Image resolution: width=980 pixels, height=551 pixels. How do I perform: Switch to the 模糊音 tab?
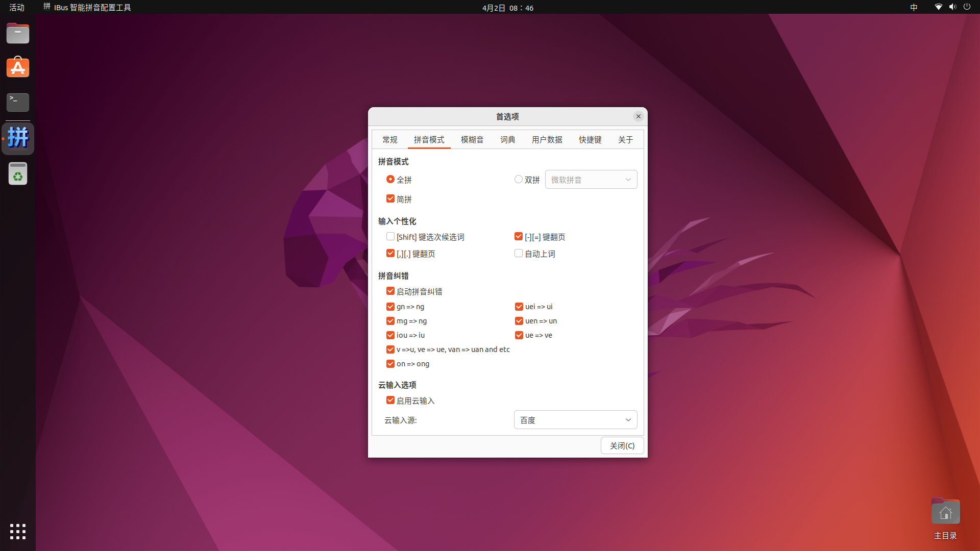[x=472, y=140]
